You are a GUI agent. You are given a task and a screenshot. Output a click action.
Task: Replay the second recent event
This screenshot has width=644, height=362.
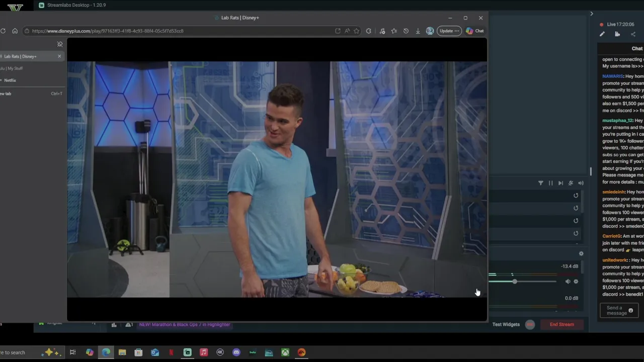click(576, 208)
